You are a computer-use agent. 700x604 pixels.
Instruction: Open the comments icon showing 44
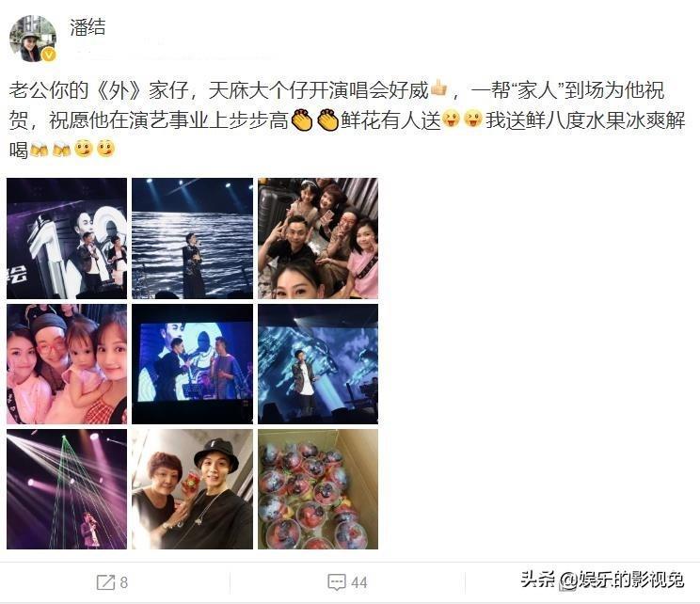(347, 582)
